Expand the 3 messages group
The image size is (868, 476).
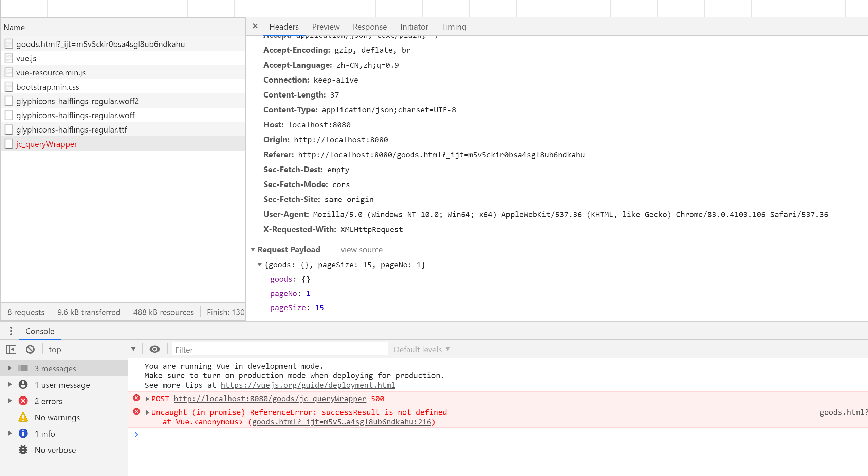tap(10, 368)
